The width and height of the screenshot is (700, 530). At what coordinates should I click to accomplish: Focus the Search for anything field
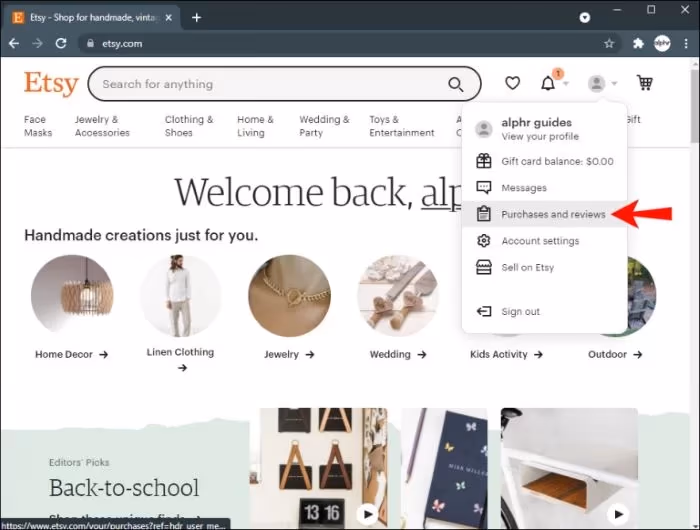click(x=265, y=84)
